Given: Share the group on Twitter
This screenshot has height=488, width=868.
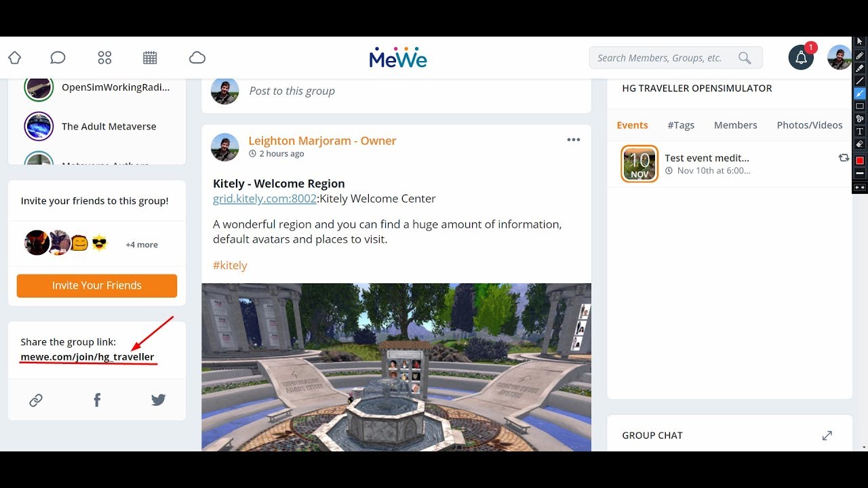Looking at the screenshot, I should click(158, 401).
